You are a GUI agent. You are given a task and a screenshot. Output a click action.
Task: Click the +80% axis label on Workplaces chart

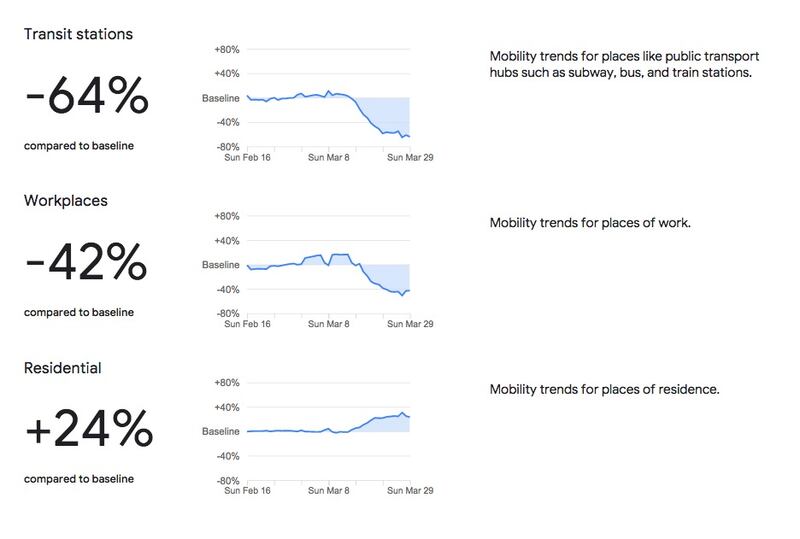coord(227,216)
